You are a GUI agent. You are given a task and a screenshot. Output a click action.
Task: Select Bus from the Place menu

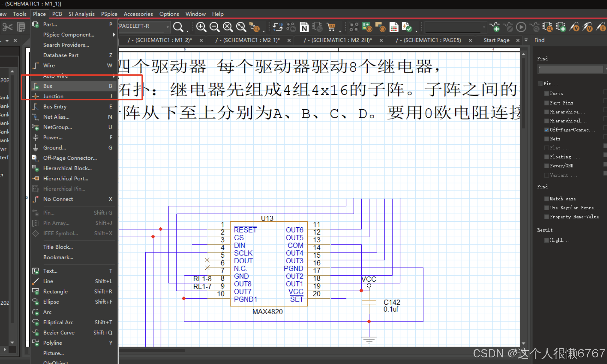[48, 86]
